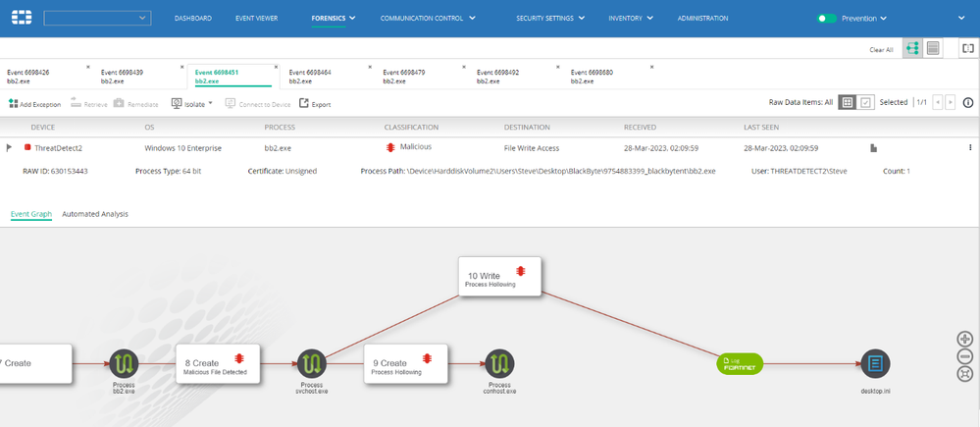Export the event data

314,104
